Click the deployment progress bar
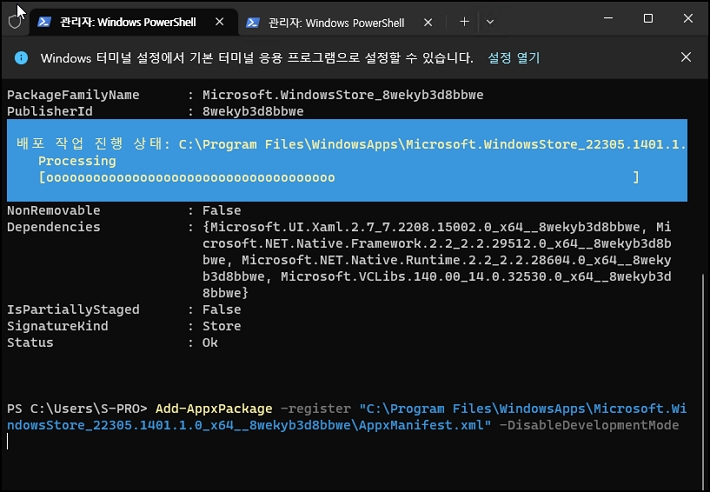 click(339, 177)
